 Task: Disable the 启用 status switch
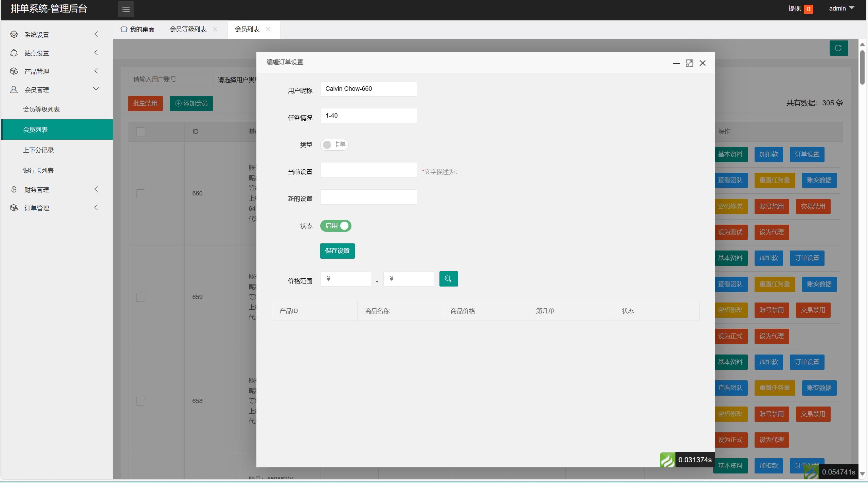[x=336, y=226]
